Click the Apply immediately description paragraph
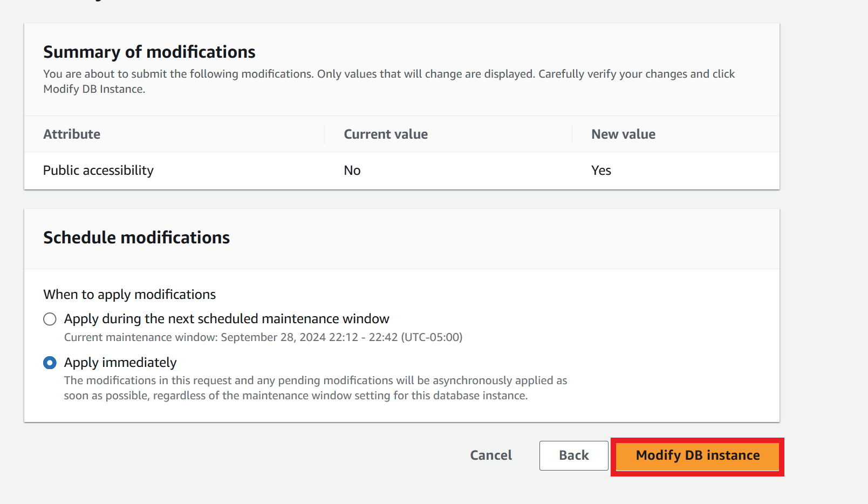This screenshot has height=504, width=868. (316, 388)
